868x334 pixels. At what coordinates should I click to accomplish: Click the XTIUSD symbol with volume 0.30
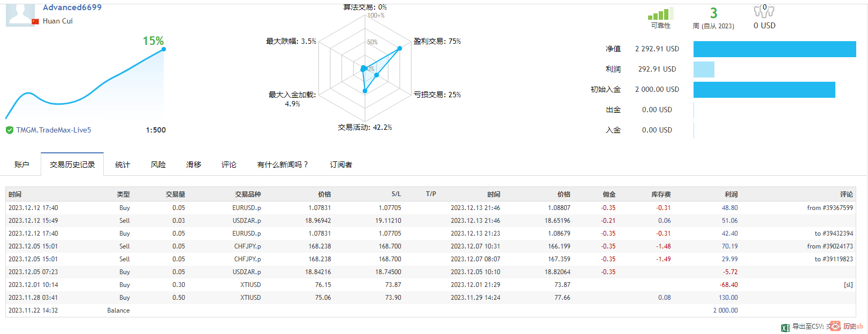(x=250, y=285)
